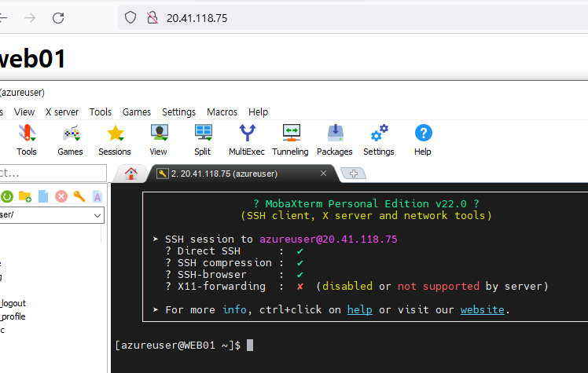Click the Split toolbar icon
The width and height of the screenshot is (588, 373).
[x=203, y=140]
